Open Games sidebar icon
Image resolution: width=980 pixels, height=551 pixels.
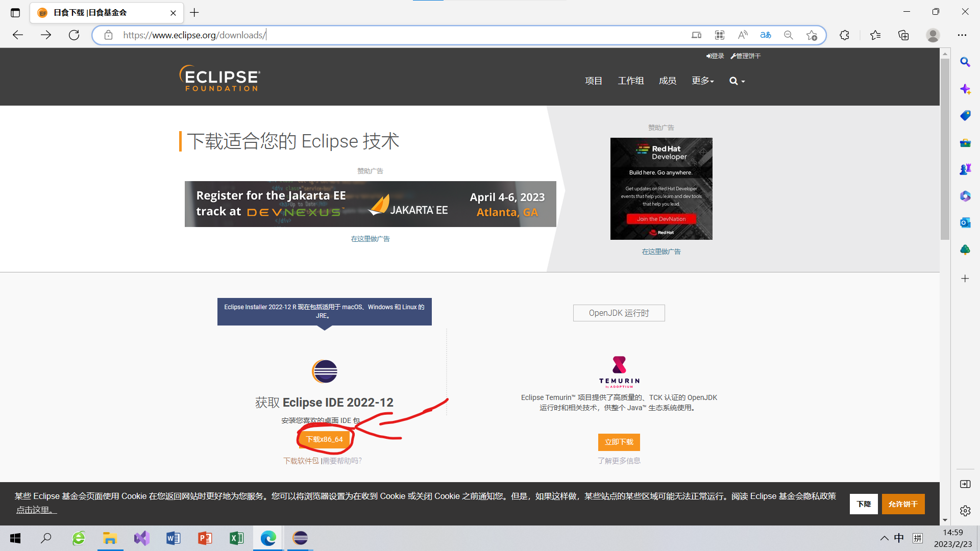pyautogui.click(x=965, y=169)
